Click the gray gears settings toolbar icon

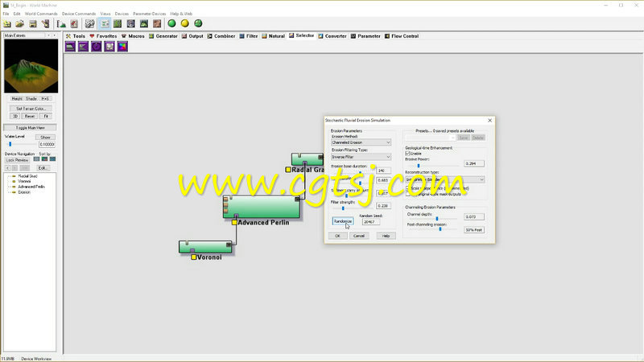tap(89, 24)
